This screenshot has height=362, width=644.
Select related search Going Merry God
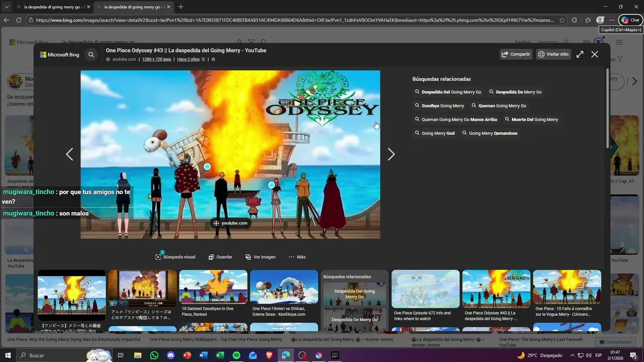(x=434, y=133)
